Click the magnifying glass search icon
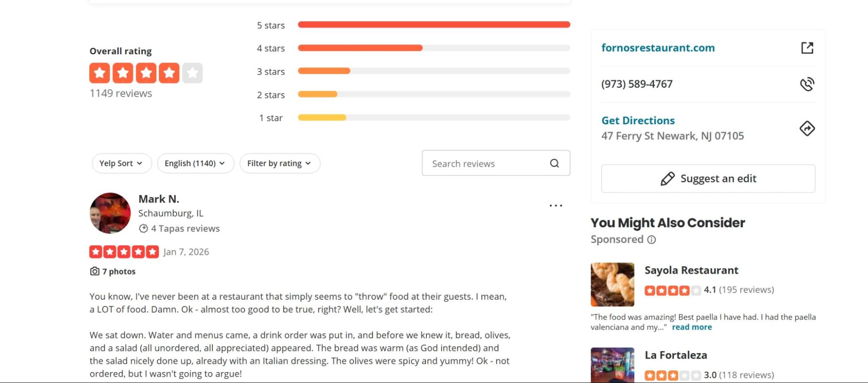 click(554, 163)
